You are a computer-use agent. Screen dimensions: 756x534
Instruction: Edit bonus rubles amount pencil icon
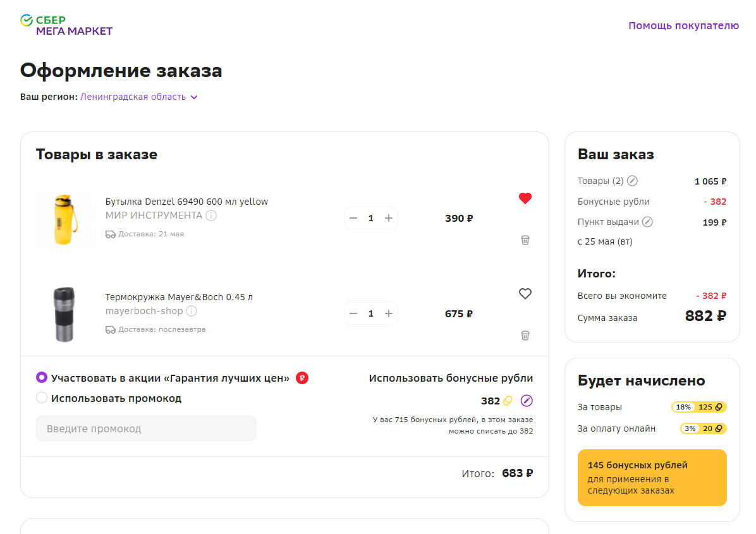click(x=527, y=401)
